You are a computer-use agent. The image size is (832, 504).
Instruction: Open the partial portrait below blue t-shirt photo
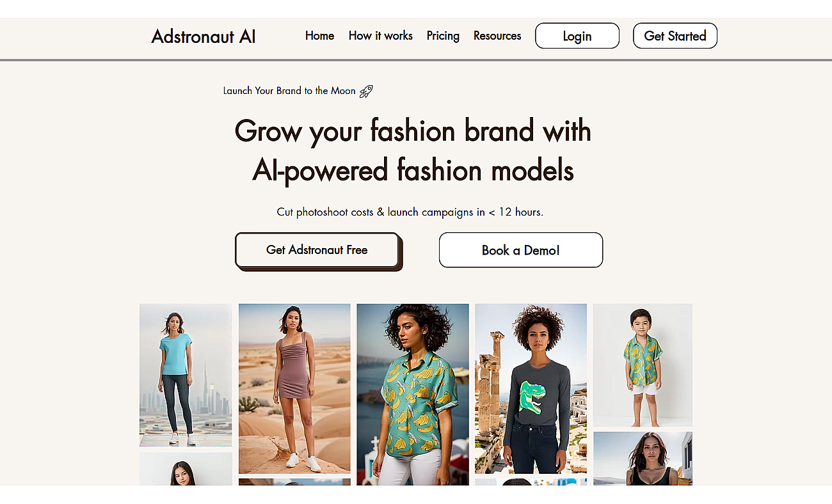pos(186,469)
